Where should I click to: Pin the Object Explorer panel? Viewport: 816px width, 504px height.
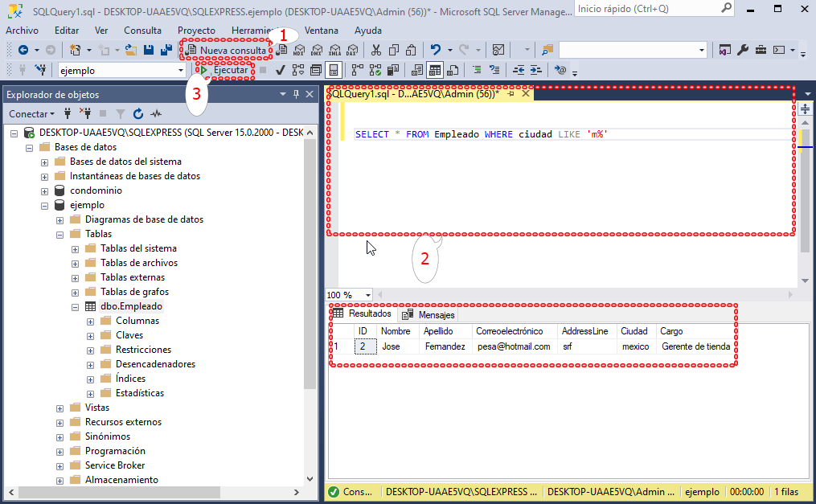(296, 94)
